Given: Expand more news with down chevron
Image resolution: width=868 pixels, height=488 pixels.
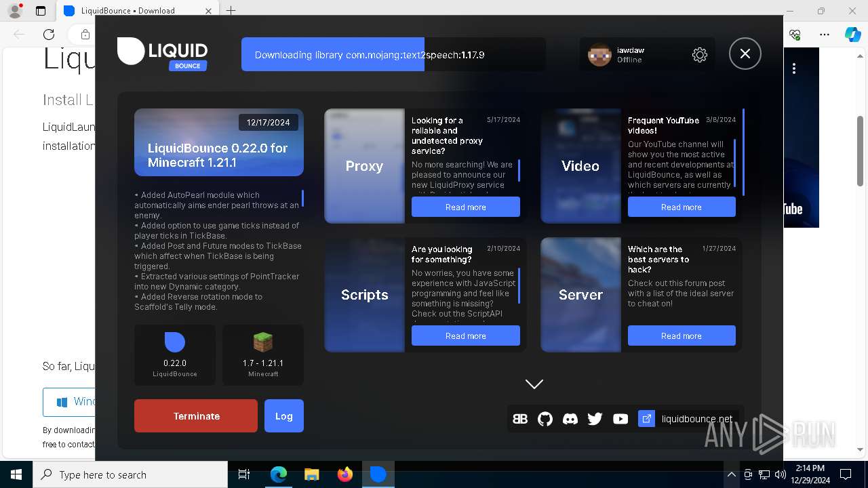Looking at the screenshot, I should (534, 384).
